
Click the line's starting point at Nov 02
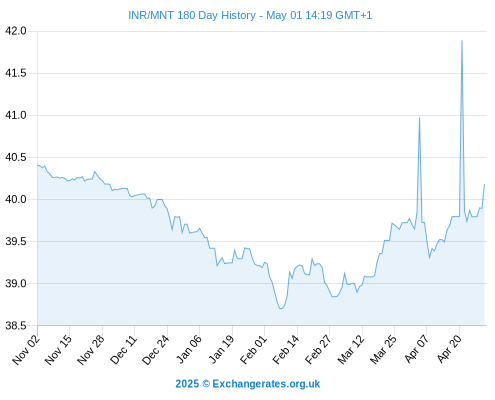pyautogui.click(x=38, y=165)
